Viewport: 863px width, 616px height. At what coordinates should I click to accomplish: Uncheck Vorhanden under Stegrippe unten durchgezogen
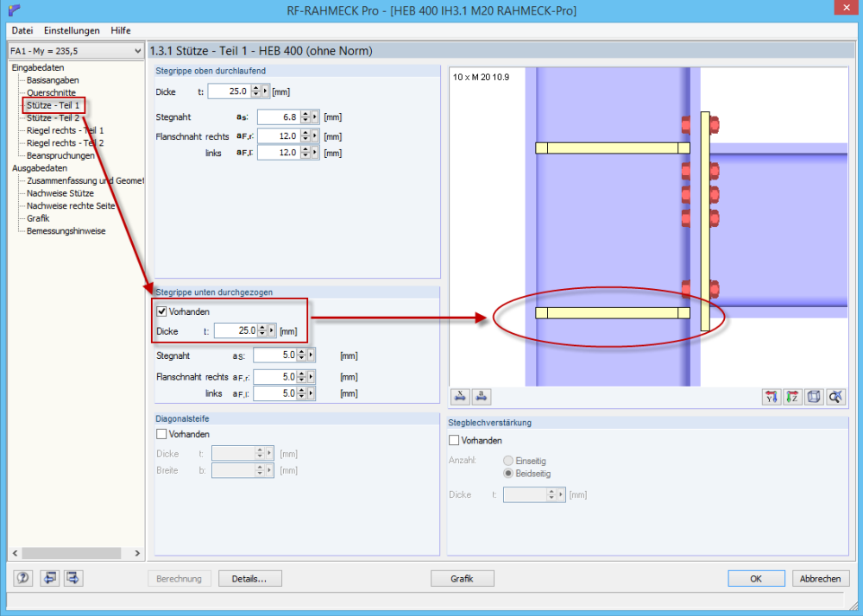coord(162,311)
